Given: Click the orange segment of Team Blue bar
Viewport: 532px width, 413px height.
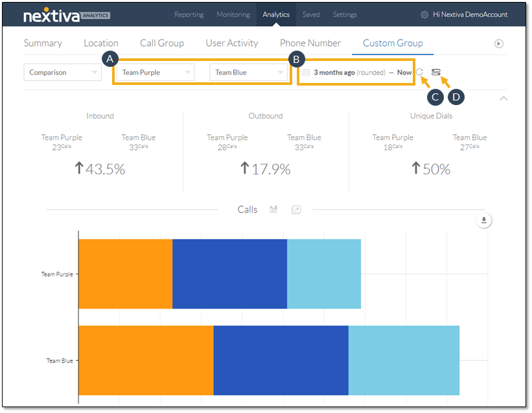Looking at the screenshot, I should [146, 360].
